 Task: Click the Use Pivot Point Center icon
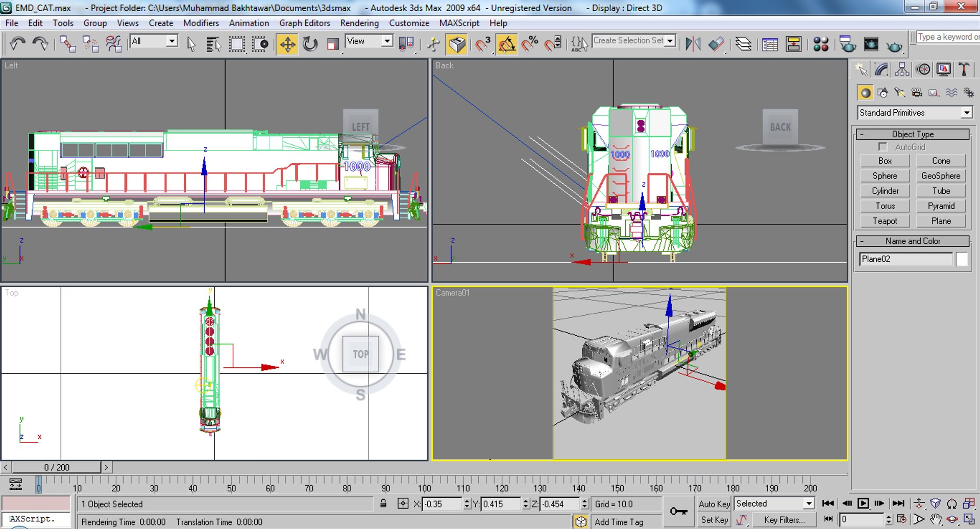(x=406, y=44)
